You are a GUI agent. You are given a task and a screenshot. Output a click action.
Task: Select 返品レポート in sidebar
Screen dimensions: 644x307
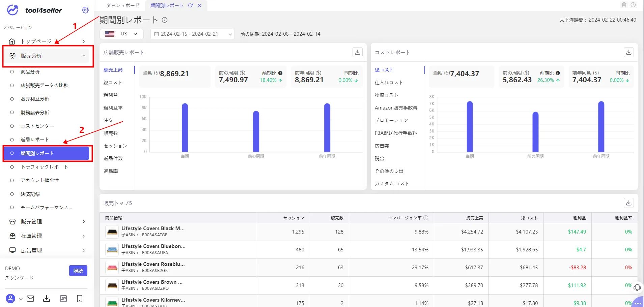click(x=35, y=140)
